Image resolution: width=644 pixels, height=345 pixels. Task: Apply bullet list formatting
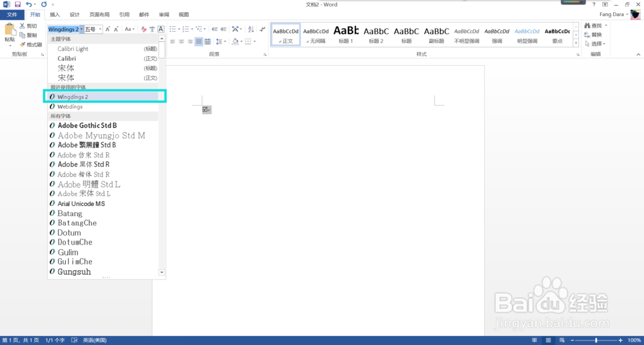coord(173,29)
